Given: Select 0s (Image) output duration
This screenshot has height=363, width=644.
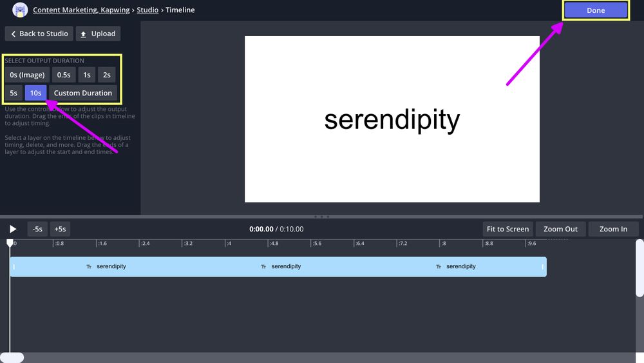Looking at the screenshot, I should click(27, 75).
